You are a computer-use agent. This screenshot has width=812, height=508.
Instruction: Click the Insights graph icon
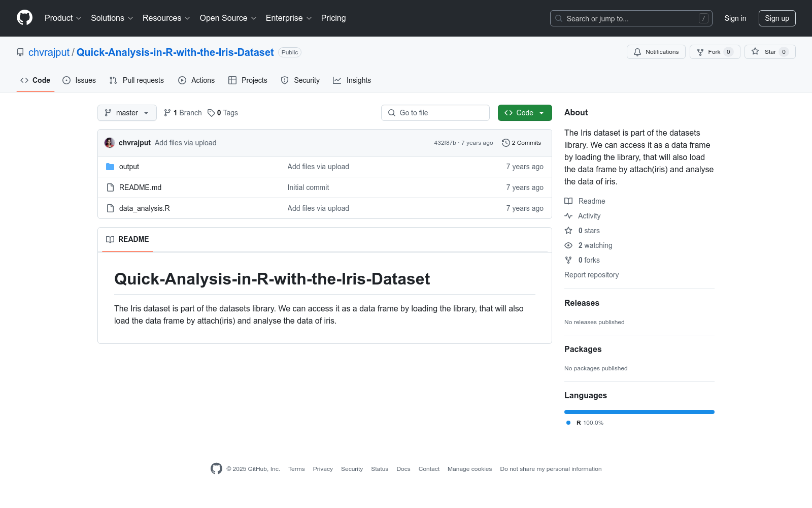(337, 80)
